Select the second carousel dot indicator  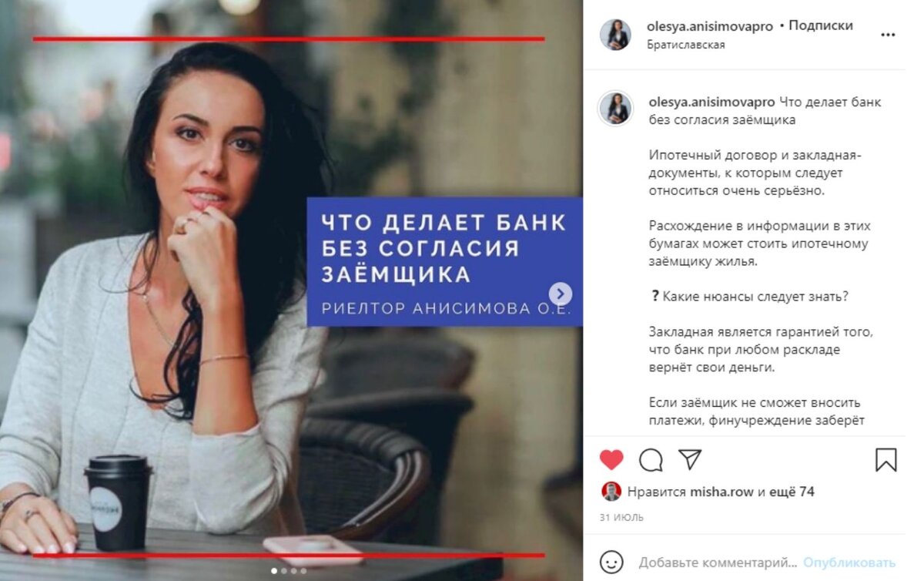click(283, 571)
